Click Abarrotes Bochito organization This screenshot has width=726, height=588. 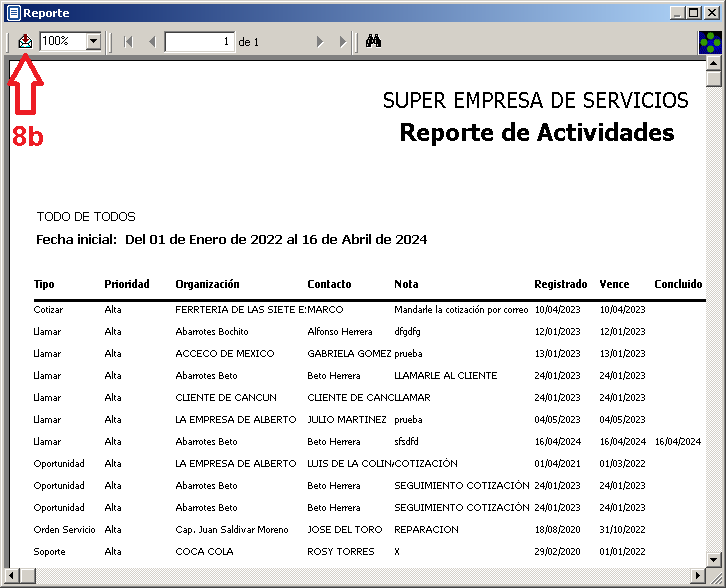tap(212, 332)
